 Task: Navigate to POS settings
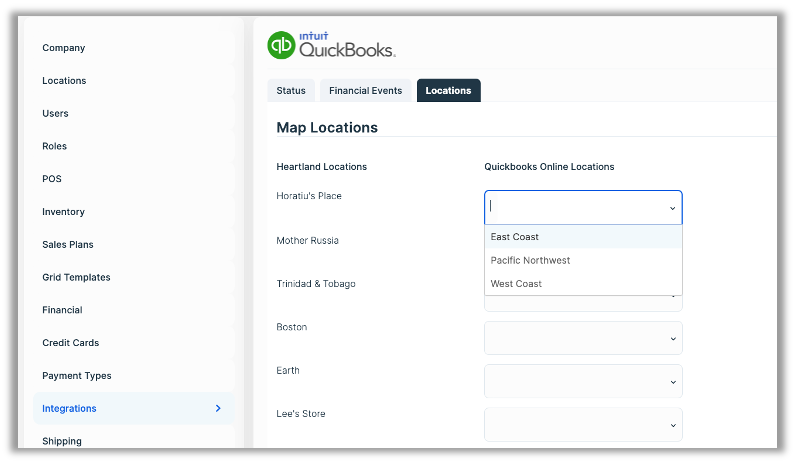(x=51, y=179)
